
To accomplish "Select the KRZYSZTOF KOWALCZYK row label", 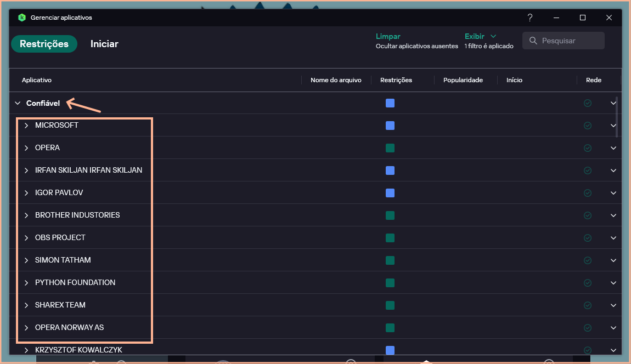I will click(78, 350).
